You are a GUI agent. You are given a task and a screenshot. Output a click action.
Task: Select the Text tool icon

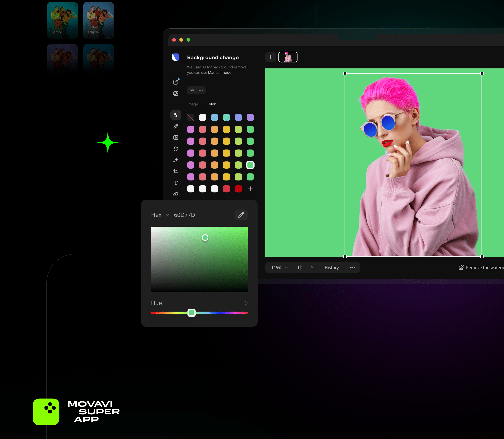[175, 183]
